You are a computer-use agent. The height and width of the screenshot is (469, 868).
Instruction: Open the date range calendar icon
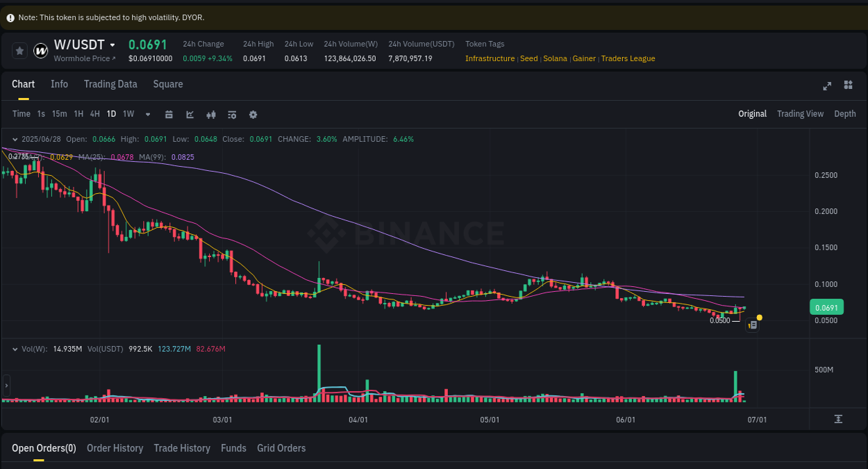tap(169, 114)
